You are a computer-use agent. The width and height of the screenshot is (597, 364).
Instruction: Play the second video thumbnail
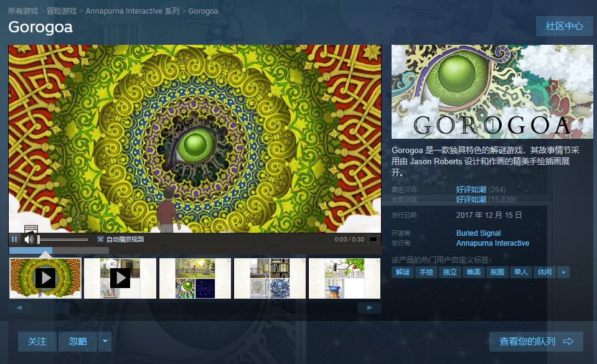120,278
